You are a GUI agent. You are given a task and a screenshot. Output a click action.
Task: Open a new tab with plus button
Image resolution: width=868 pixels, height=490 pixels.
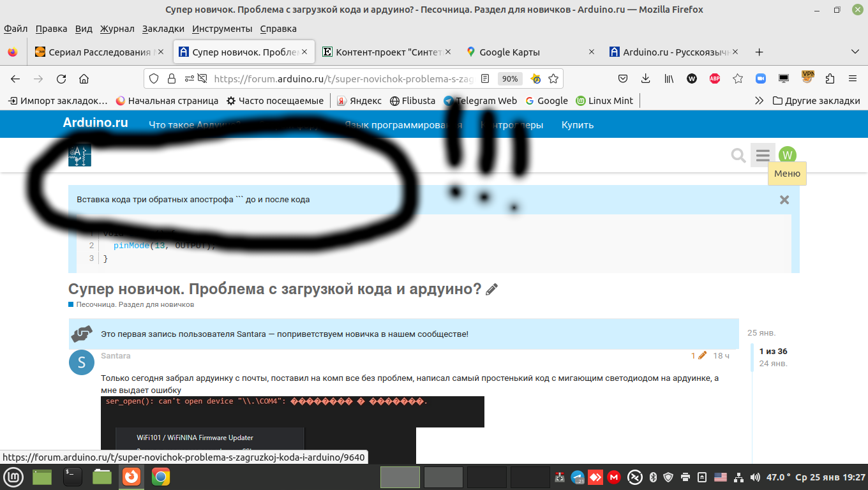pyautogui.click(x=759, y=52)
